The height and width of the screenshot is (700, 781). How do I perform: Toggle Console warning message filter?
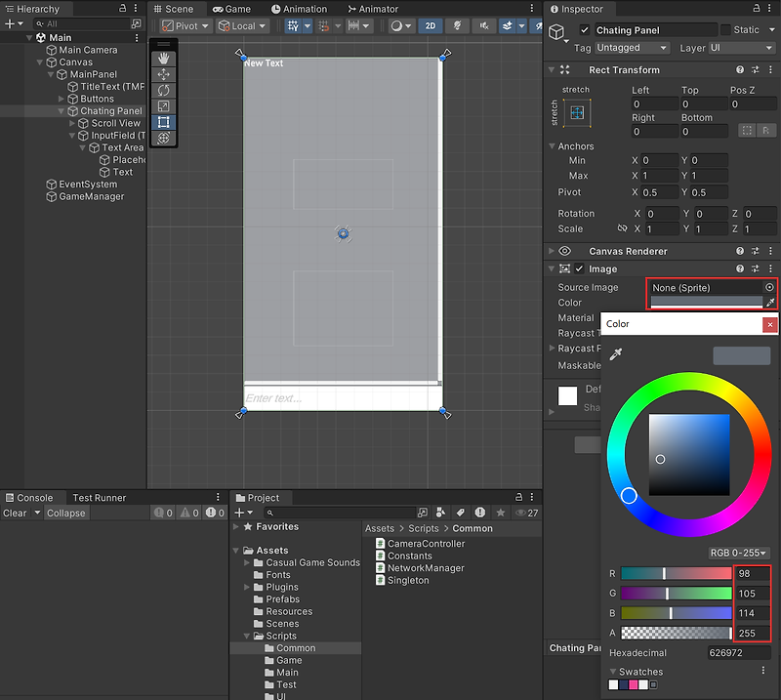click(189, 513)
